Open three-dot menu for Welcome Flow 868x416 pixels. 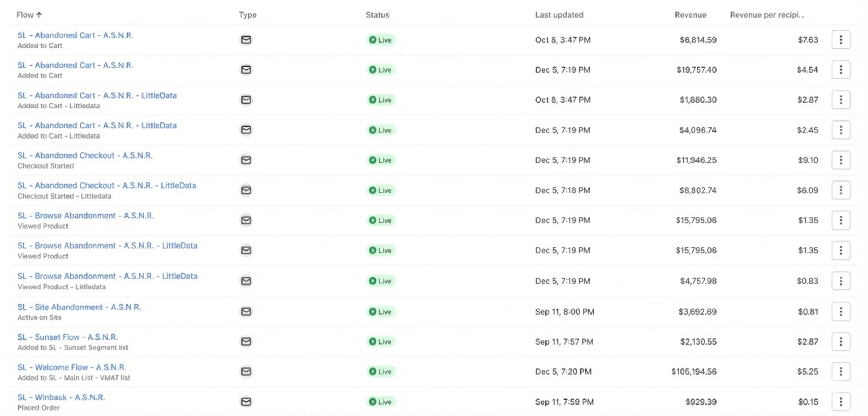(x=840, y=371)
